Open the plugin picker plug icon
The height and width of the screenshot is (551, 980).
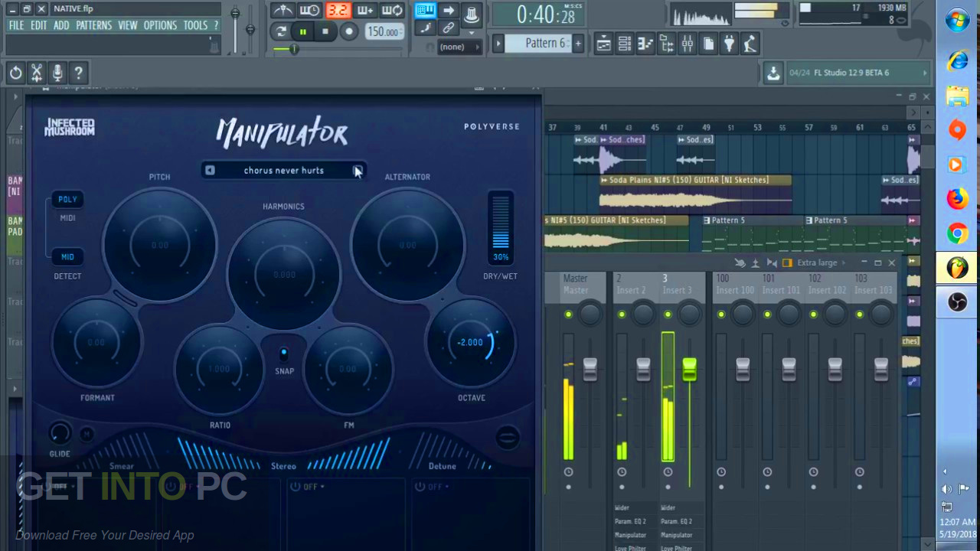729,44
